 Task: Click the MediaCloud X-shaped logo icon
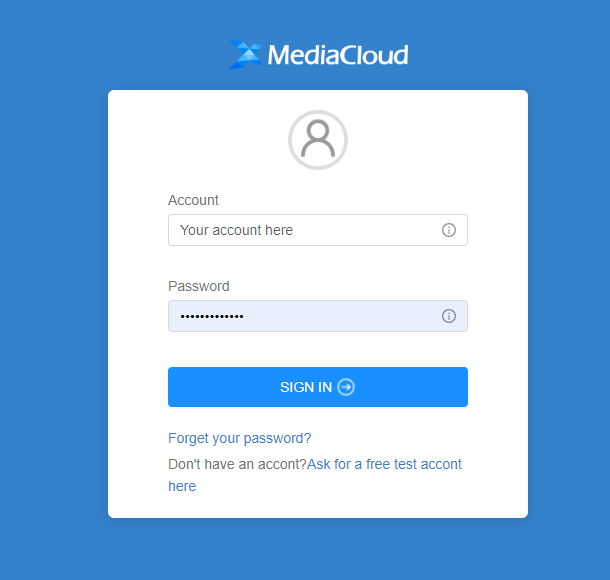click(x=245, y=54)
